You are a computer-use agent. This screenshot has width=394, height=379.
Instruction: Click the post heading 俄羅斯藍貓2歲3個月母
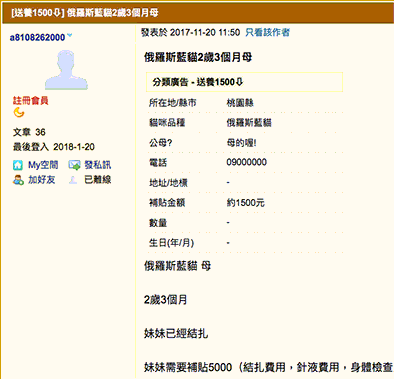[x=198, y=57]
